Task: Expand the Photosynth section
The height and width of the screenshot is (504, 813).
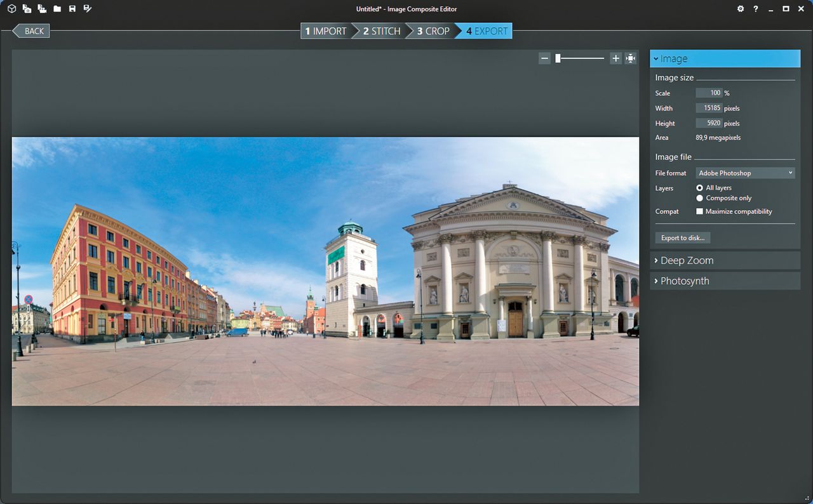Action: (725, 281)
